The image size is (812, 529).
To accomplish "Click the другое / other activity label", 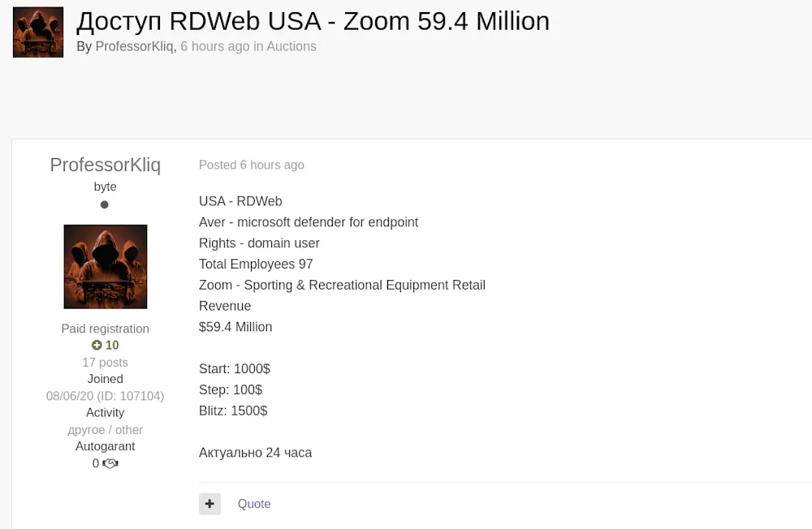I will (x=105, y=429).
